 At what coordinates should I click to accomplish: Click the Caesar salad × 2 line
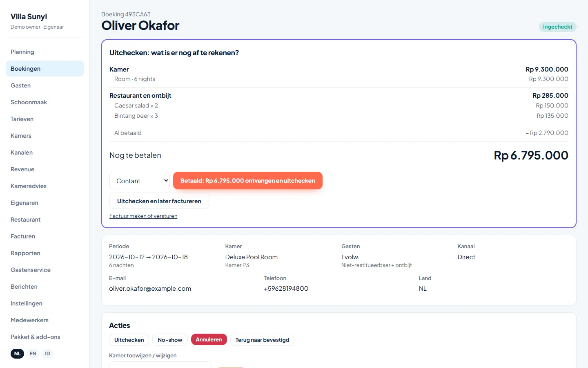coord(339,105)
